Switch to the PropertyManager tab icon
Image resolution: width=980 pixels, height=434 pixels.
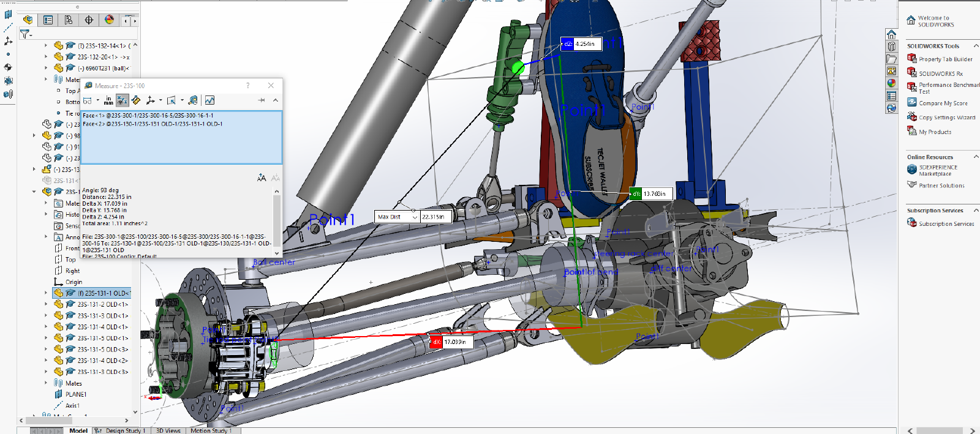tap(48, 20)
